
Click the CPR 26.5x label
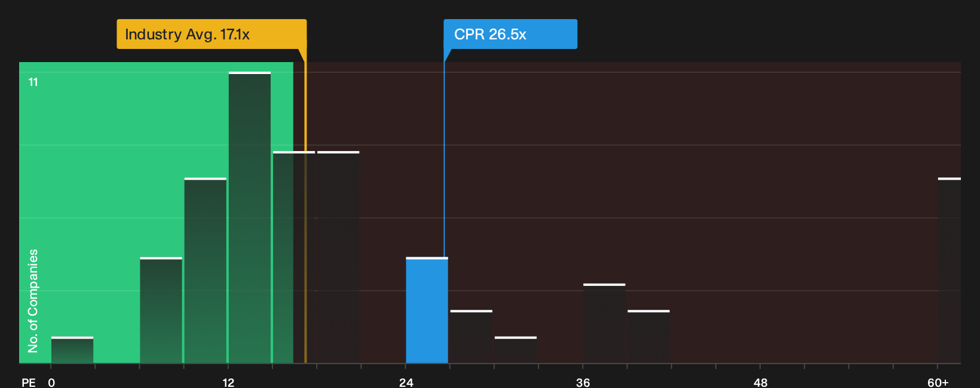pyautogui.click(x=510, y=34)
